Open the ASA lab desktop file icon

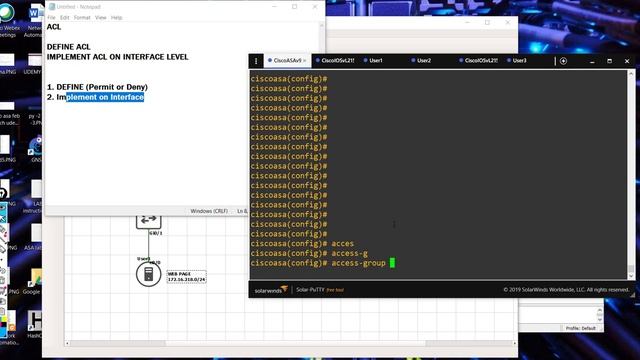tap(34, 238)
